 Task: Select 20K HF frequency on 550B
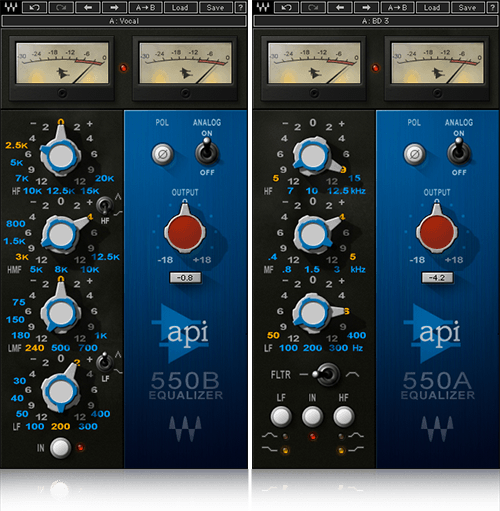pos(105,178)
